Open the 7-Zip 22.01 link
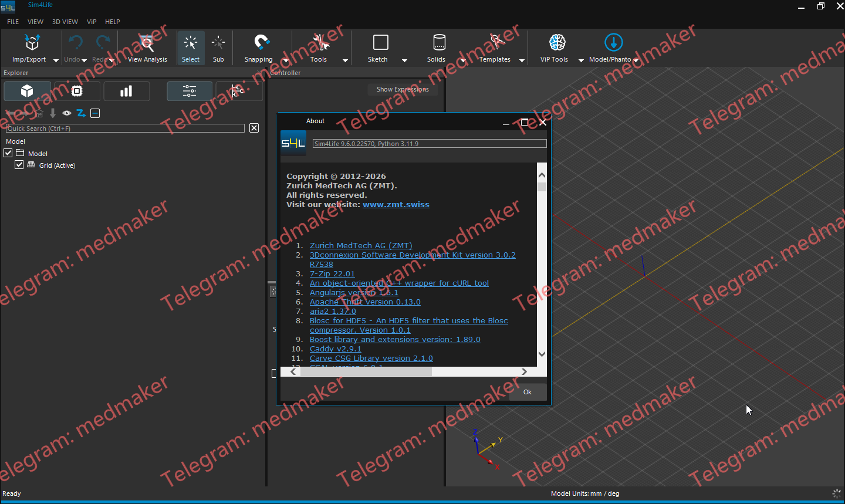845x504 pixels. coord(332,274)
